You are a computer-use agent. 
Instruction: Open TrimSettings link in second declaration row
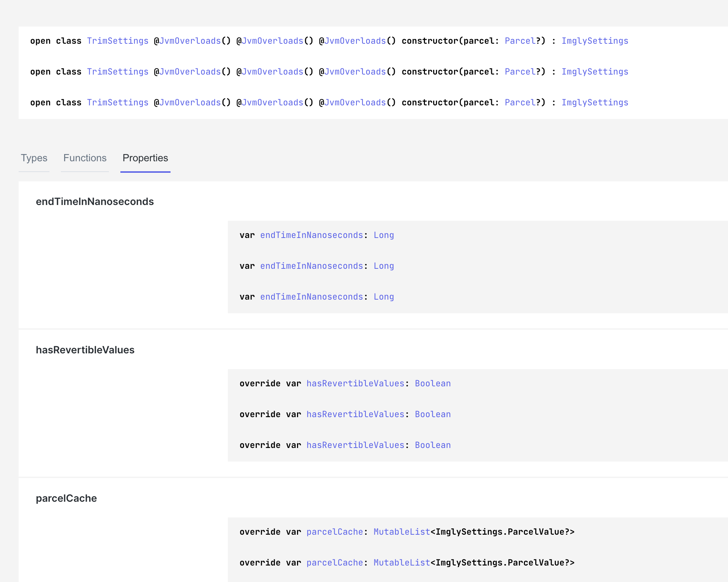[x=118, y=71]
